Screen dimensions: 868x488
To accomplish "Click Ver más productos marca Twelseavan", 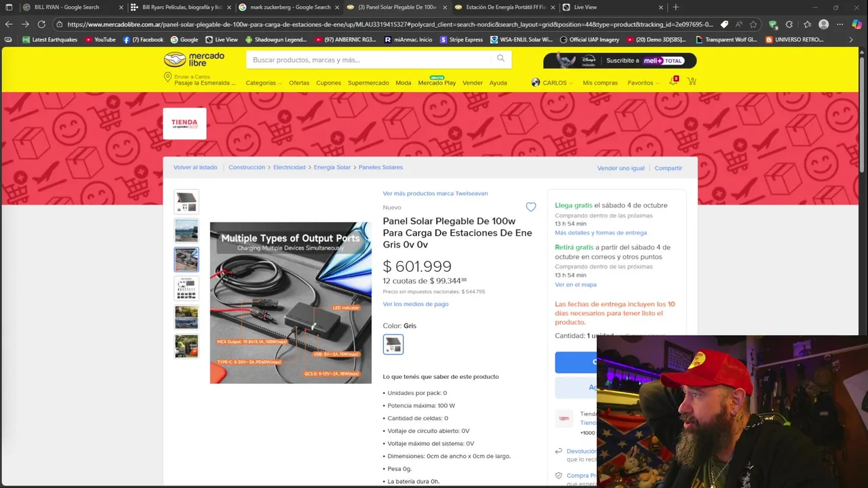I will coord(435,193).
